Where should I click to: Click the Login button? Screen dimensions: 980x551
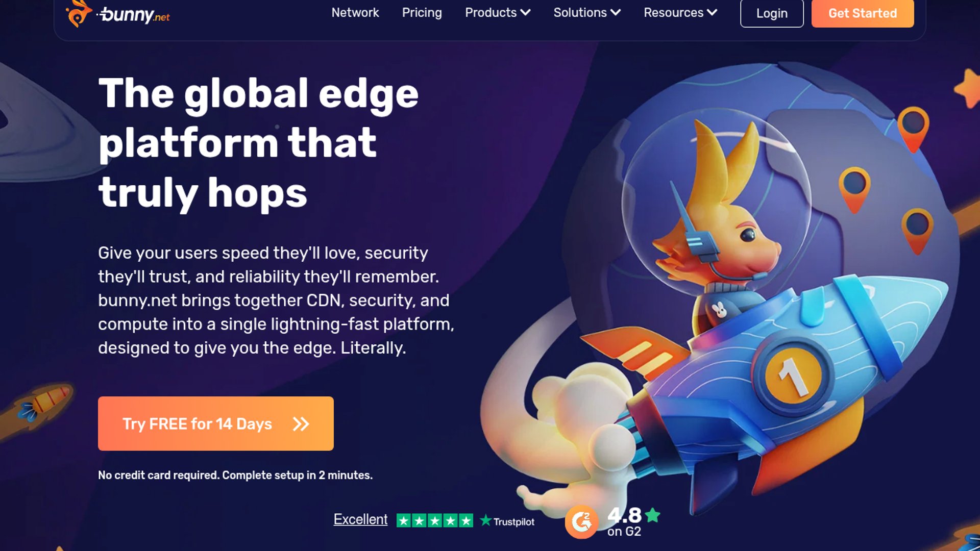point(772,13)
